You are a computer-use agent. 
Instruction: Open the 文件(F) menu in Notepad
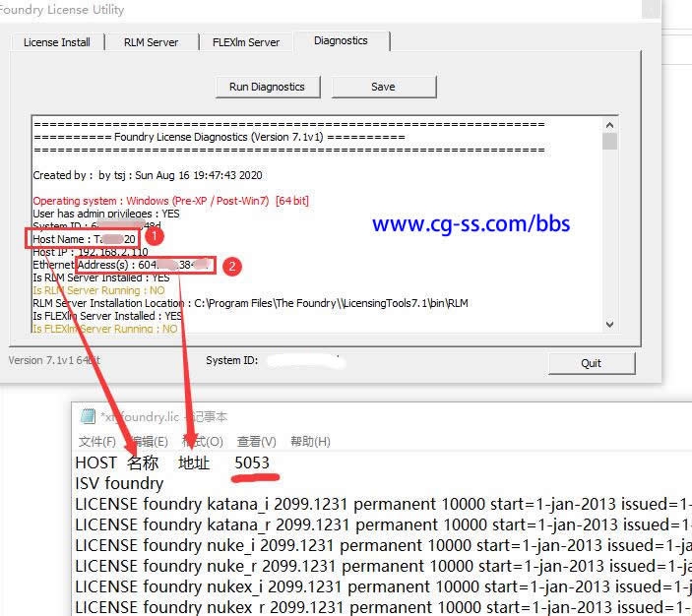(96, 441)
